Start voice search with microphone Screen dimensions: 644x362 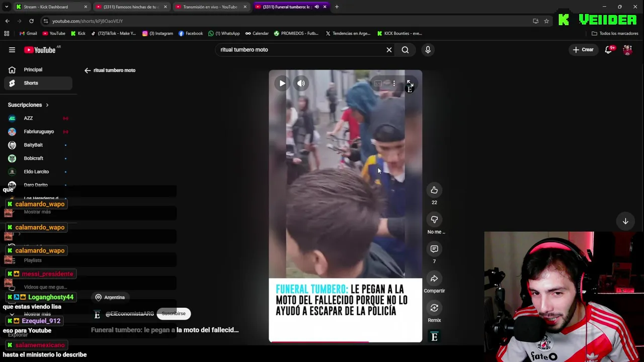pos(428,50)
